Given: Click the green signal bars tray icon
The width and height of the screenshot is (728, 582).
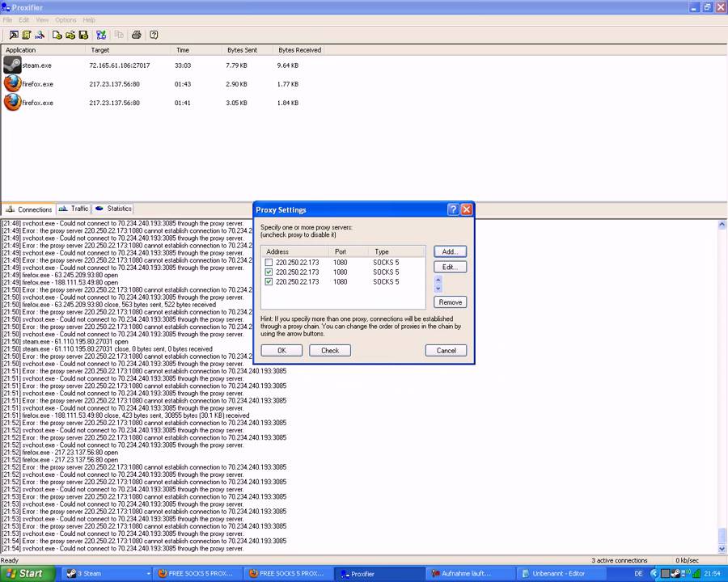Looking at the screenshot, I should point(696,574).
